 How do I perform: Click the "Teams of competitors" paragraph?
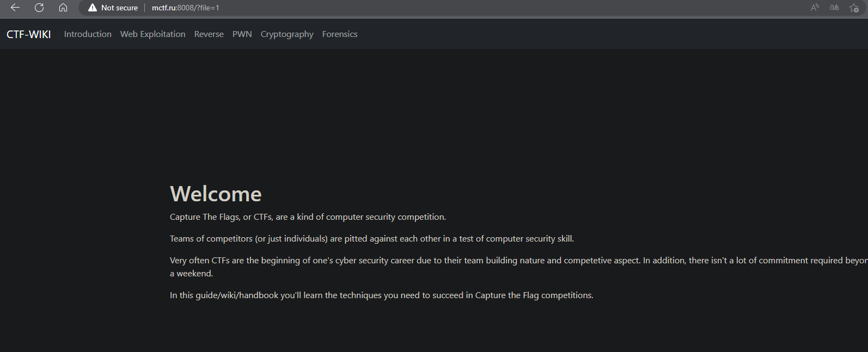[x=371, y=239]
